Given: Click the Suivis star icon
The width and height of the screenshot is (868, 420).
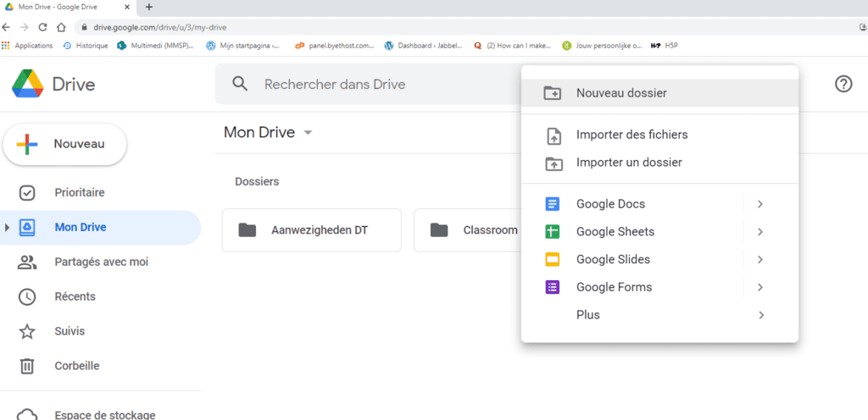Looking at the screenshot, I should pyautogui.click(x=27, y=332).
